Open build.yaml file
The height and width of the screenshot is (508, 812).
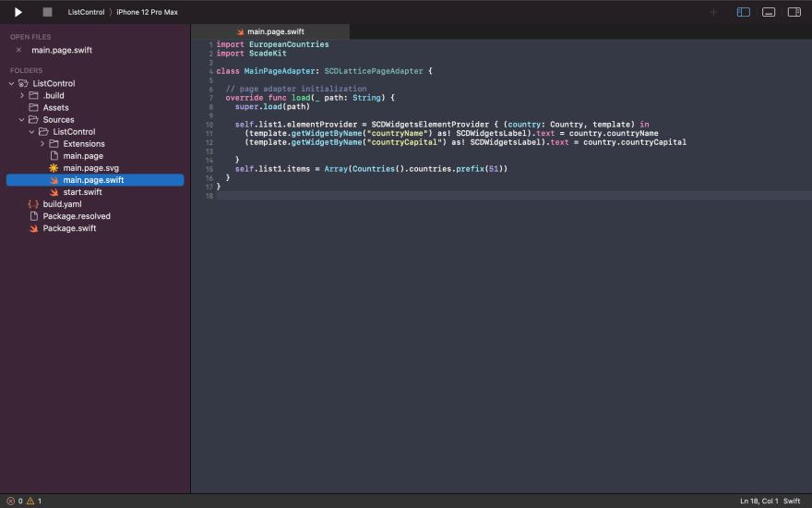click(x=62, y=204)
